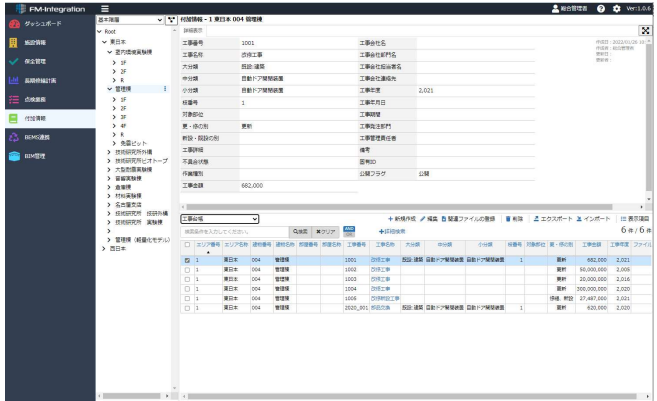Select the 管理棟（軽量化モデル） tree item
The height and width of the screenshot is (401, 657).
142,240
